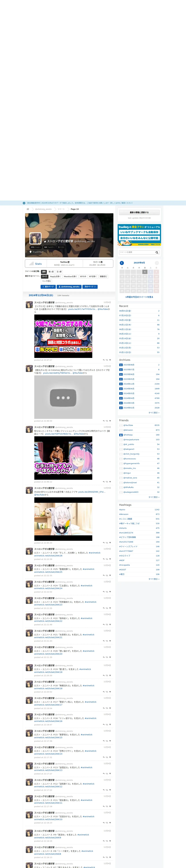Click the list icon beside 2024年12月 archive
This screenshot has height=868, width=186.
point(121,384)
